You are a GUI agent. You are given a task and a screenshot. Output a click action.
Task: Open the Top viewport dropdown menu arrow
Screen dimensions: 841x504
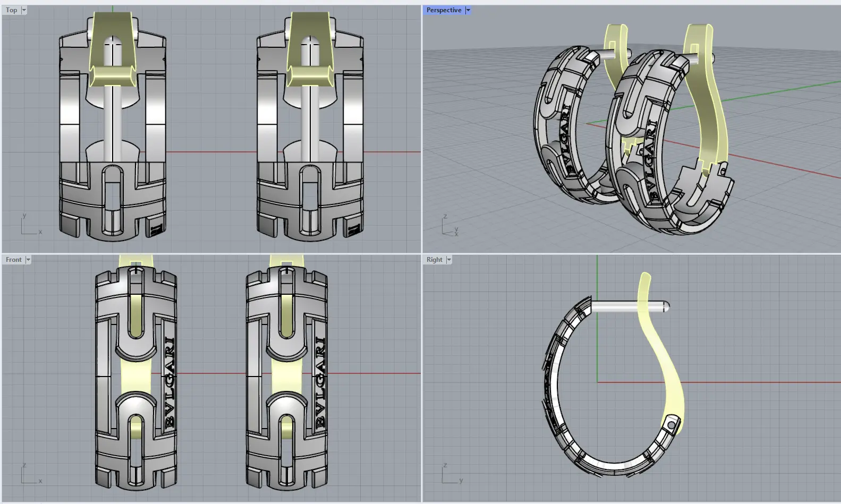point(24,10)
